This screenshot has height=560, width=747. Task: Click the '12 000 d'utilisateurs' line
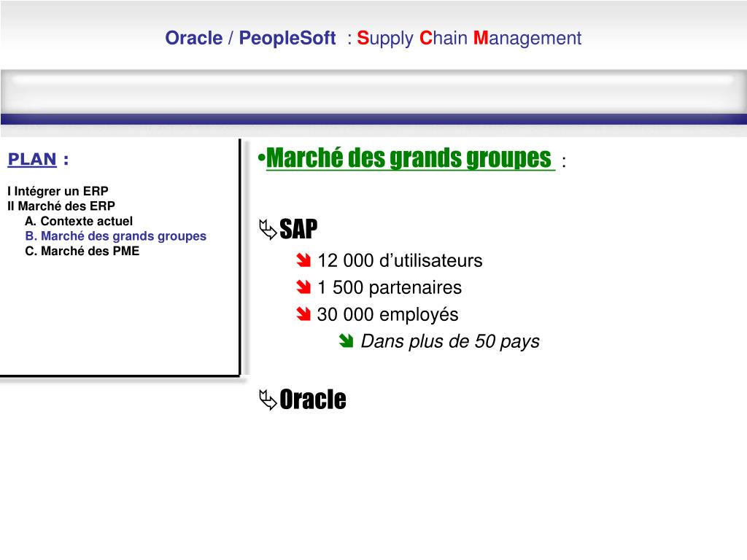pyautogui.click(x=400, y=260)
